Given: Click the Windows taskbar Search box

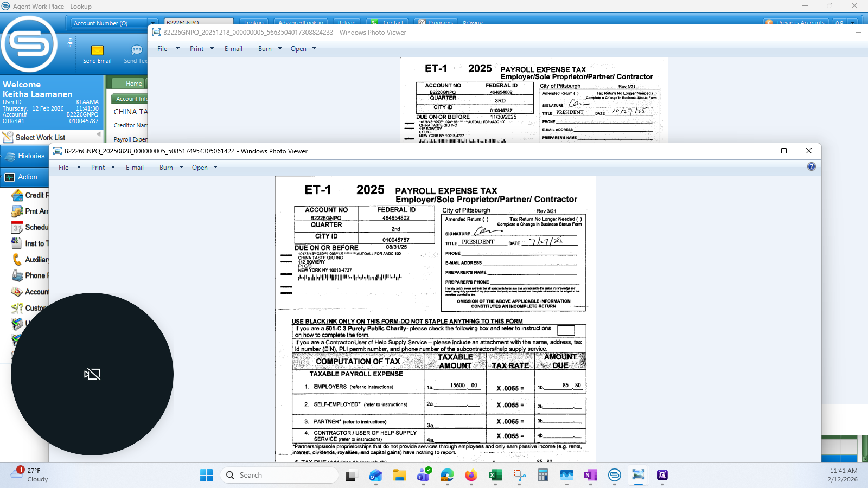Looking at the screenshot, I should (x=279, y=476).
